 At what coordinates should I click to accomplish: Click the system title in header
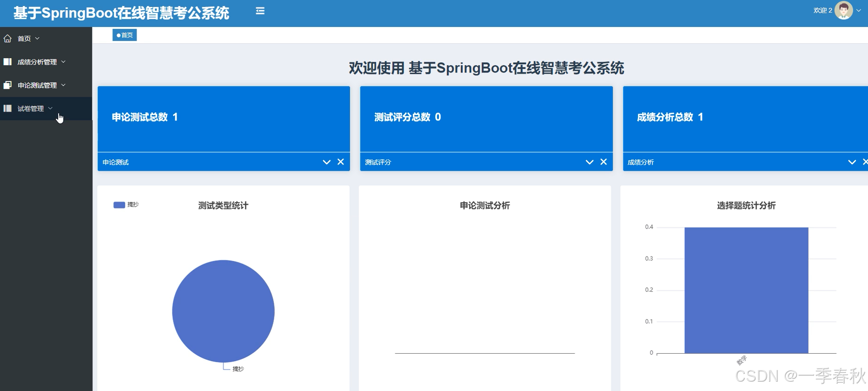pos(121,13)
